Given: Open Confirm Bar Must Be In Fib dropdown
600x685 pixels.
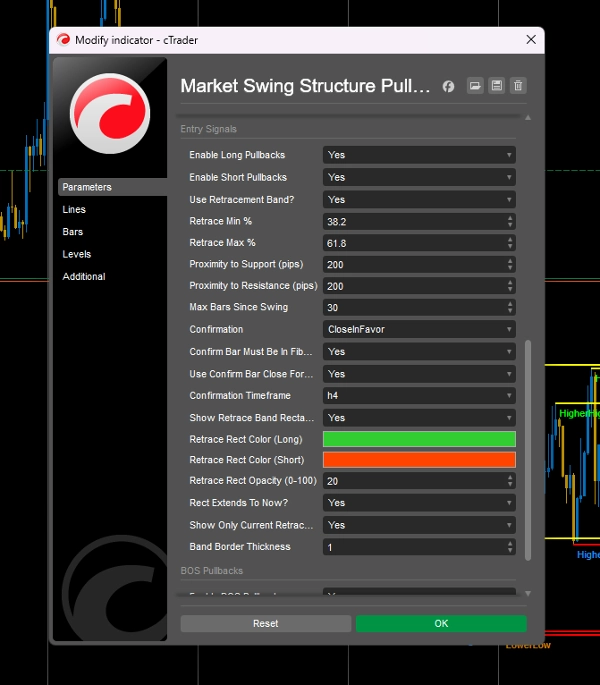Looking at the screenshot, I should (x=419, y=351).
